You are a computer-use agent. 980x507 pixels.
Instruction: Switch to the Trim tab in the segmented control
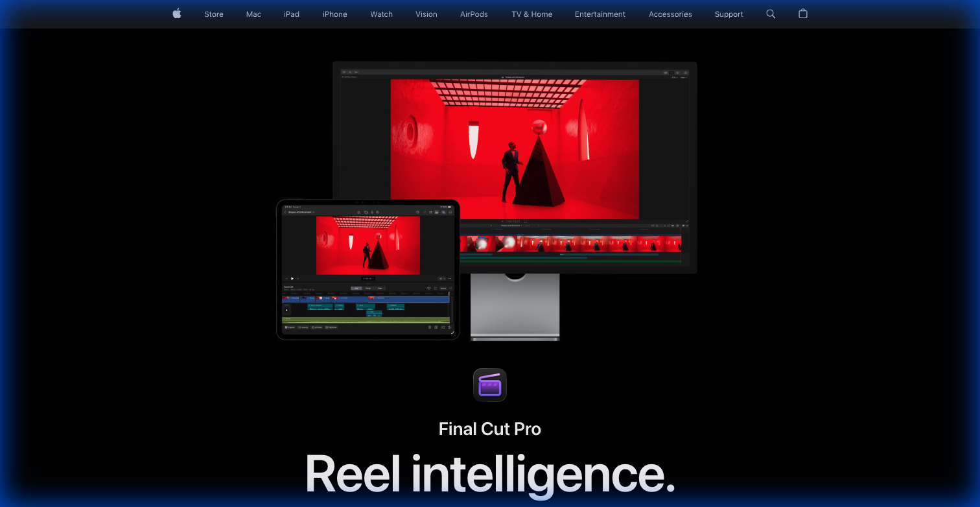(x=368, y=288)
